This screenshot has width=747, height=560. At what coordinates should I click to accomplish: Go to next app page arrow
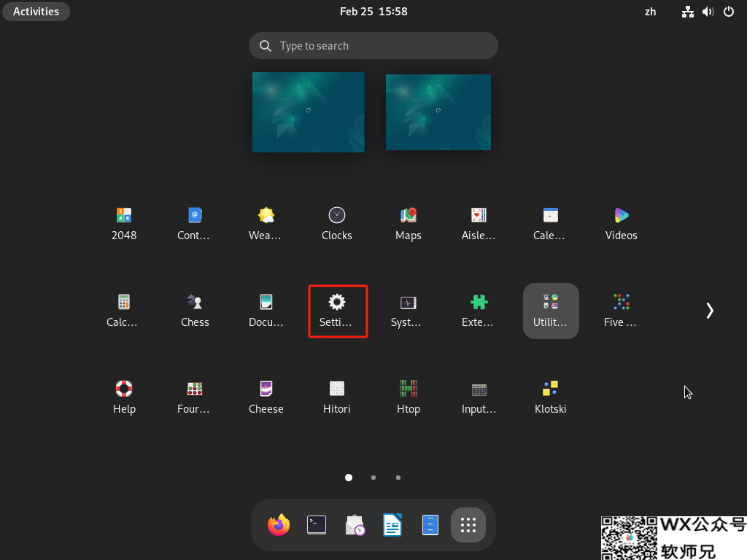click(x=710, y=311)
